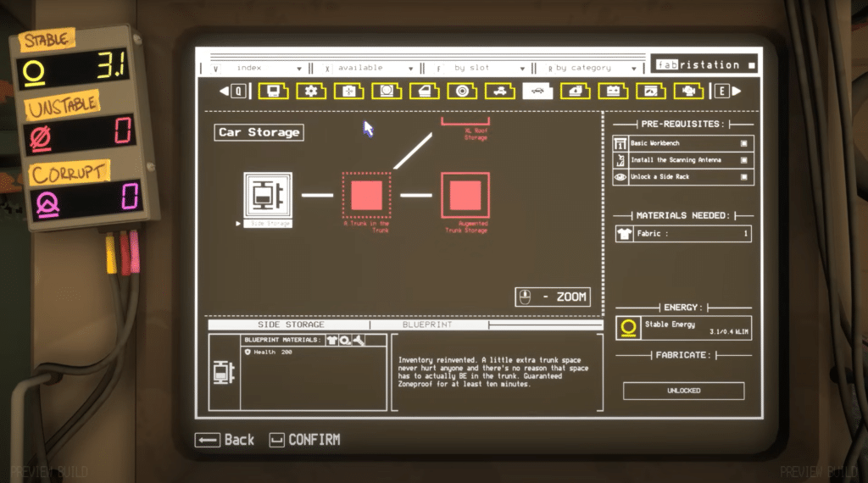Open the by category filter dropdown
868x483 pixels.
click(x=590, y=68)
